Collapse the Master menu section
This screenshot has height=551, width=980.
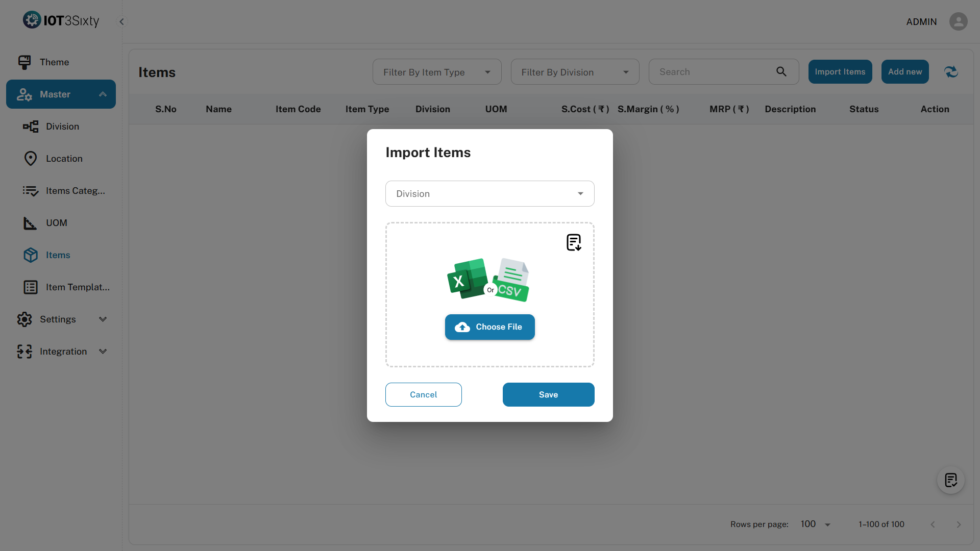tap(103, 94)
